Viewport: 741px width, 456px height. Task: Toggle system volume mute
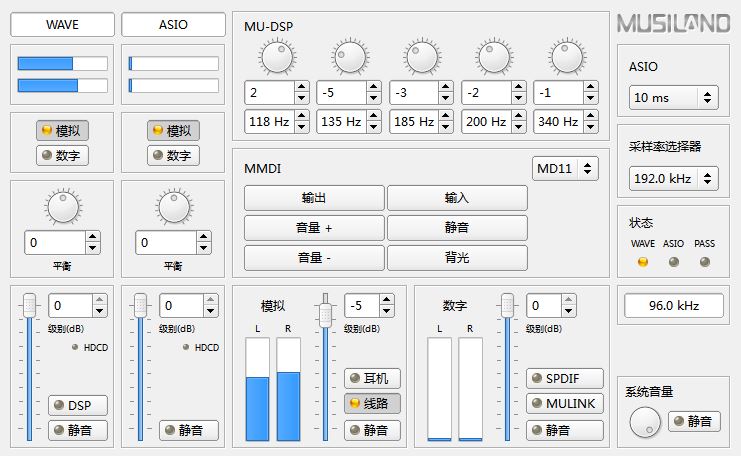[694, 421]
